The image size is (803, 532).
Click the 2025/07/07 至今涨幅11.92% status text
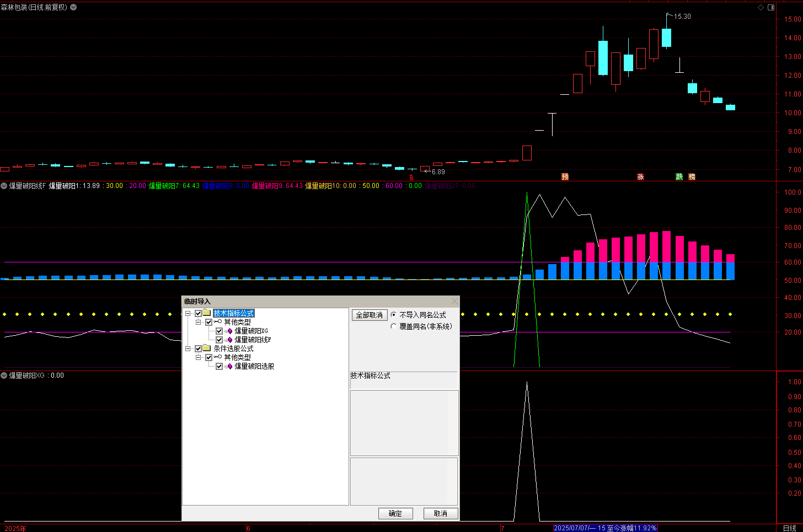[605, 528]
